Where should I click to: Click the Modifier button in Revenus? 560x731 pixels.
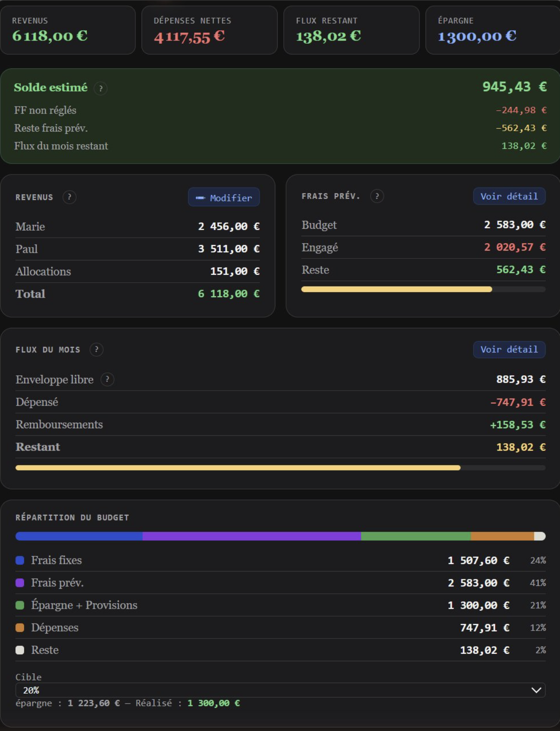click(224, 197)
